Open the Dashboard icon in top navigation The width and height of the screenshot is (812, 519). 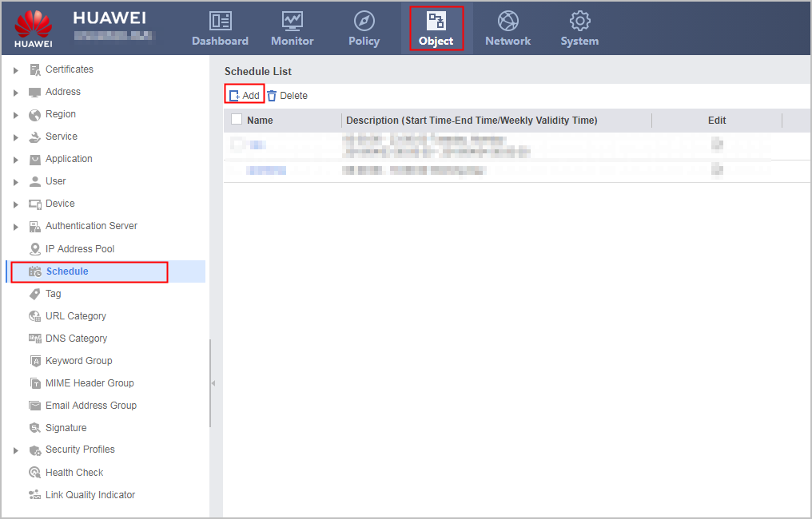click(221, 22)
